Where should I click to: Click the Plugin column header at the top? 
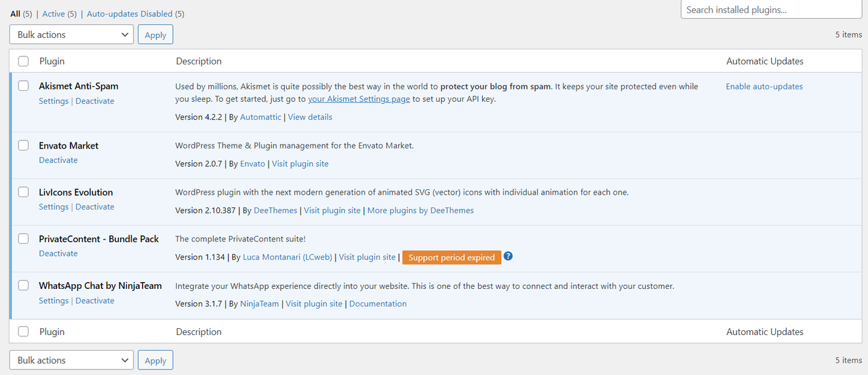[52, 61]
